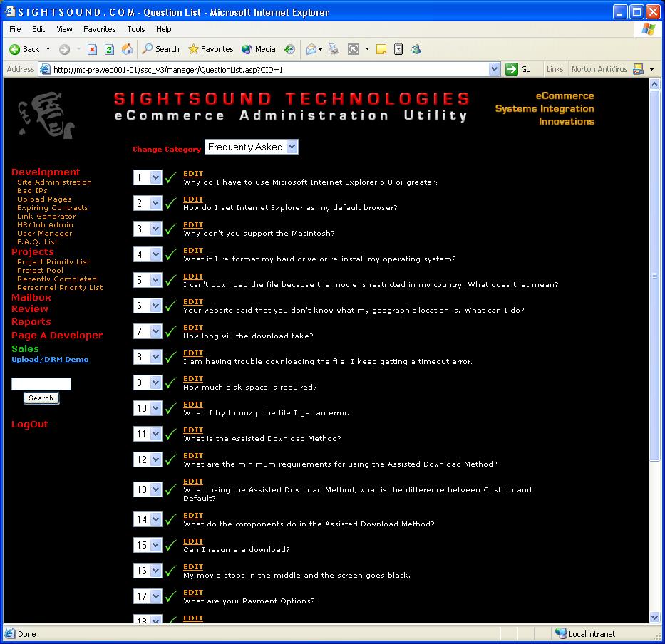
Task: Click the page icon in the address bar
Action: [46, 69]
